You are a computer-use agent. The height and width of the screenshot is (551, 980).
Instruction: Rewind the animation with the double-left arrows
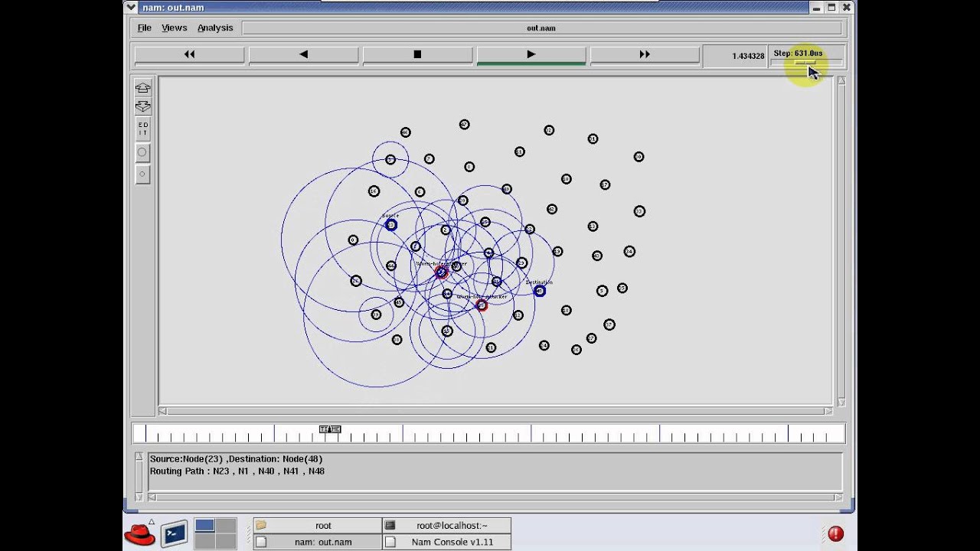coord(189,54)
